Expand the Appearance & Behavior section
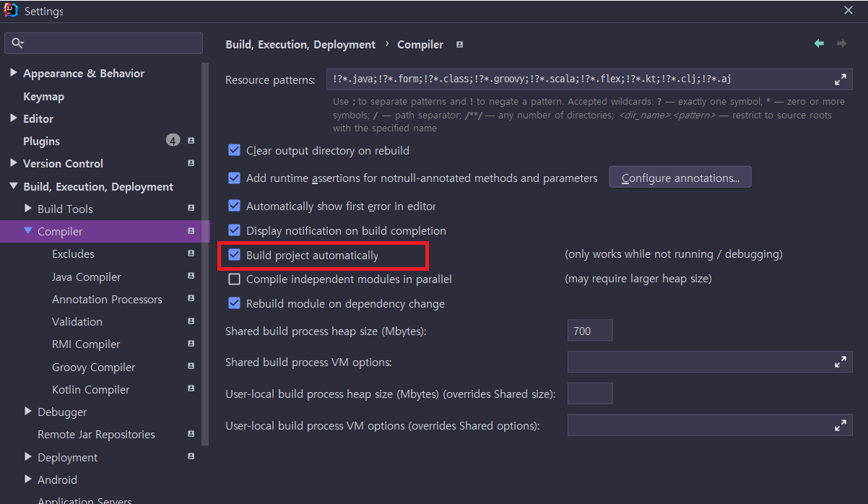868x504 pixels. (x=14, y=73)
